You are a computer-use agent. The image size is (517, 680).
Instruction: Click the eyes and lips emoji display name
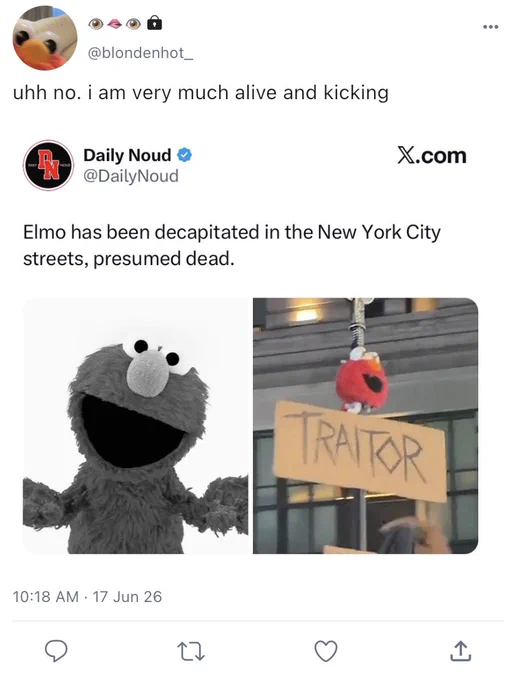click(x=115, y=23)
